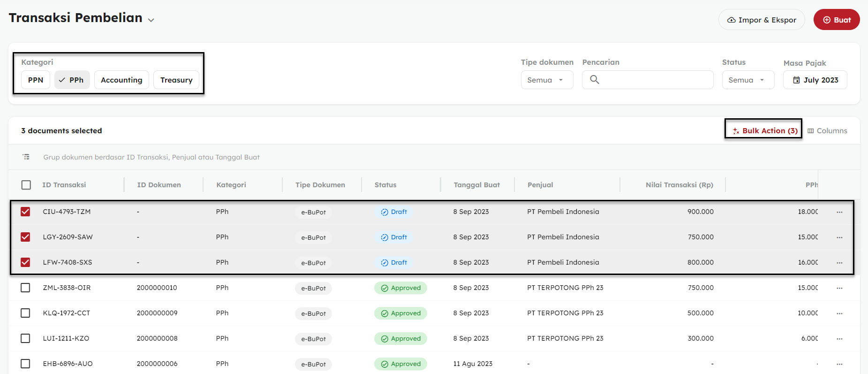Screen dimensions: 868x374
Task: Open the Columns layout icon button
Action: 810,131
